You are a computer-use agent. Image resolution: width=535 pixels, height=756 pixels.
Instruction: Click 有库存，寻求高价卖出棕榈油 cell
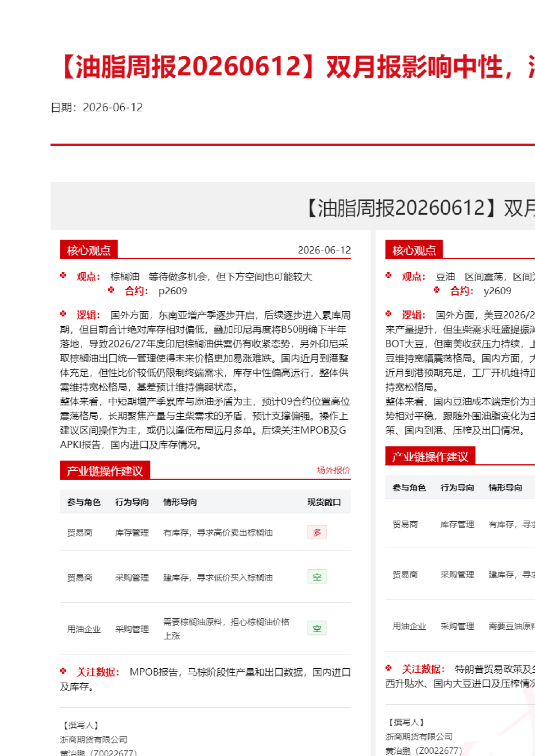218,533
